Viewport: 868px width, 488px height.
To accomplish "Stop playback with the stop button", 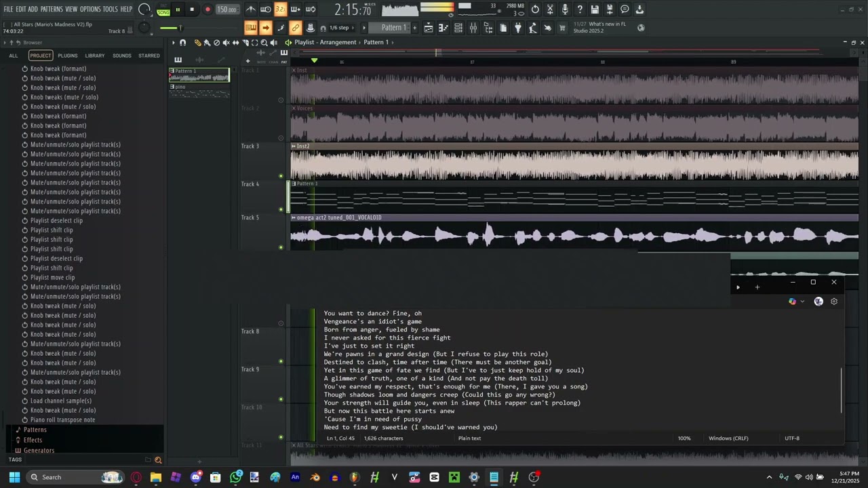I will 192,9.
